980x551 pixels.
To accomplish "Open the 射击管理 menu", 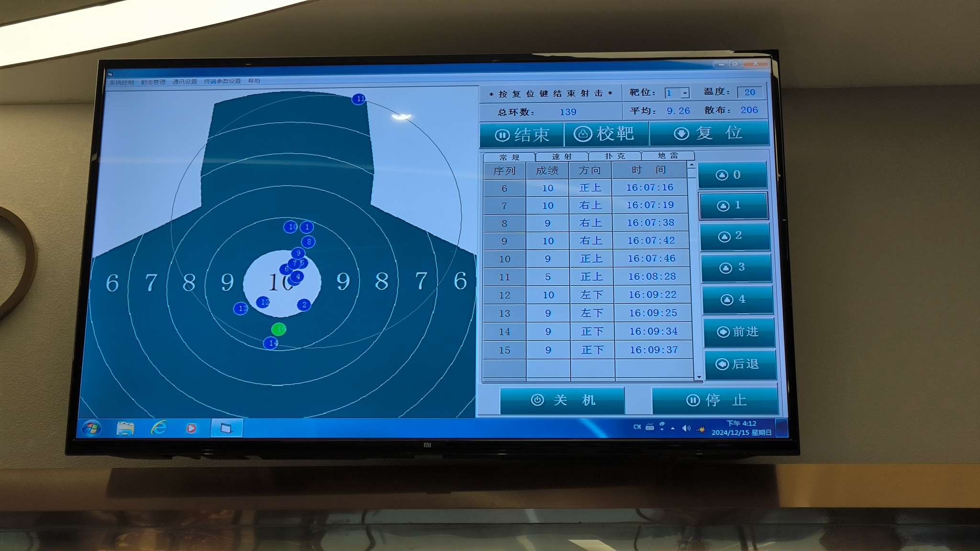I will coord(153,82).
